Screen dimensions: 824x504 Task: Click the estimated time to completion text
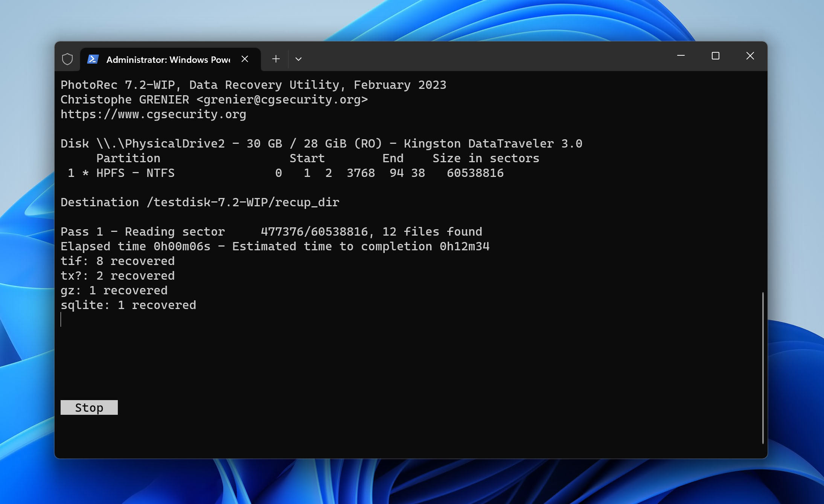pyautogui.click(x=360, y=247)
